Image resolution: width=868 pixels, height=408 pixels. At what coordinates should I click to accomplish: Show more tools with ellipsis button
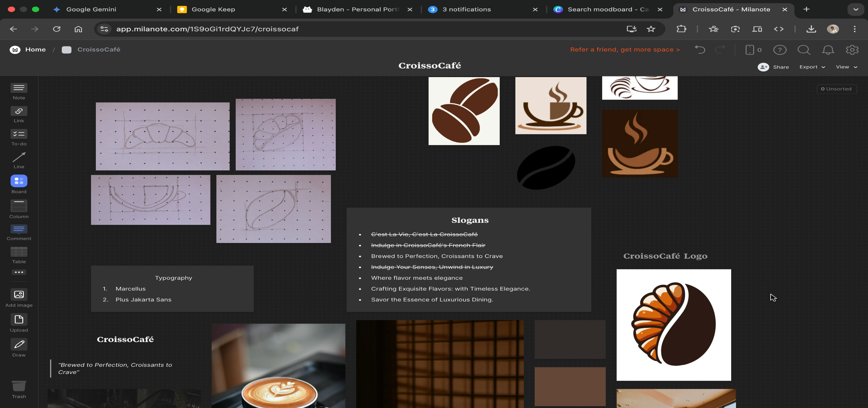(19, 272)
